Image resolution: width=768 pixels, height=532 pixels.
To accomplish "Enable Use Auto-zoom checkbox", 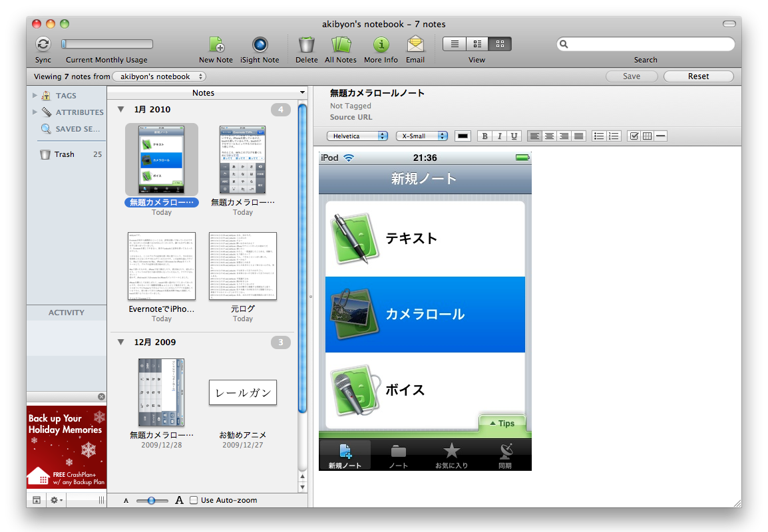I will click(194, 500).
